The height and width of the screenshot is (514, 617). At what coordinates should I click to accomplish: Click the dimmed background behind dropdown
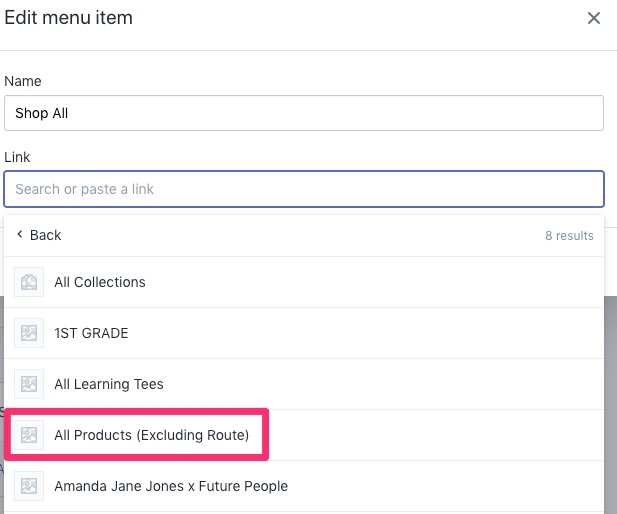point(610,405)
